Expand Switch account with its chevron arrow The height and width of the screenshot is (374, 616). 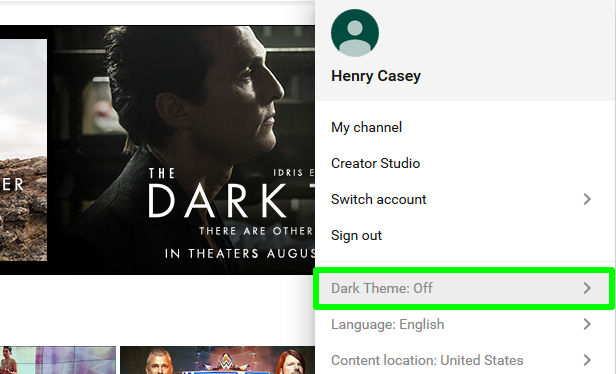pyautogui.click(x=587, y=199)
